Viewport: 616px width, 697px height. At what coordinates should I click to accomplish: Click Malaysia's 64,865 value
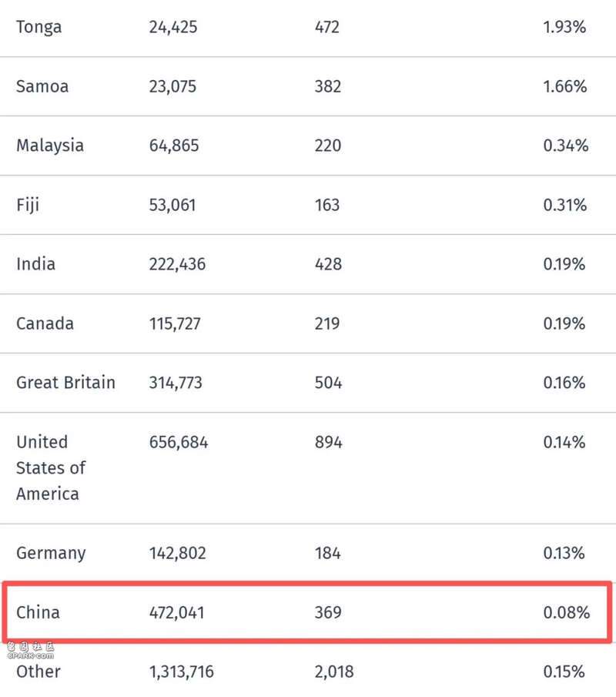coord(174,146)
